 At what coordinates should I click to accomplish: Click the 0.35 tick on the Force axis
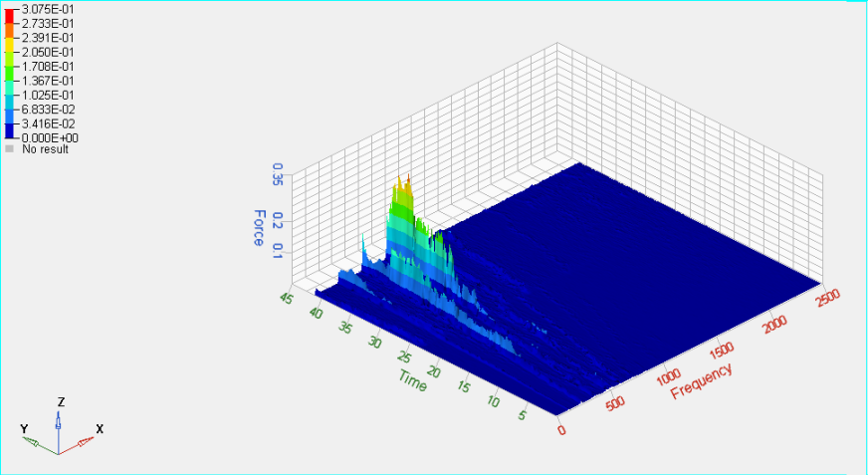pos(277,175)
